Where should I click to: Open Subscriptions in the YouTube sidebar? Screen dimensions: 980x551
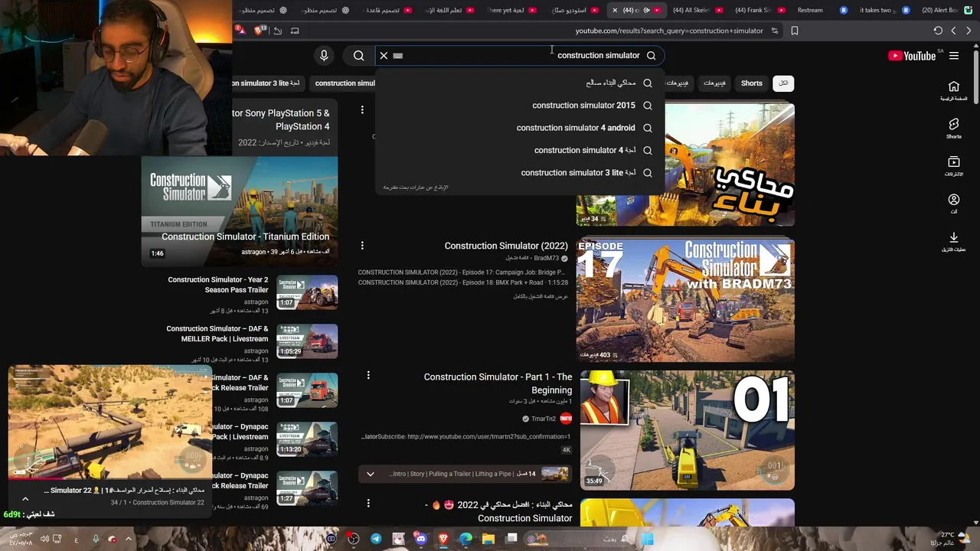point(953,165)
